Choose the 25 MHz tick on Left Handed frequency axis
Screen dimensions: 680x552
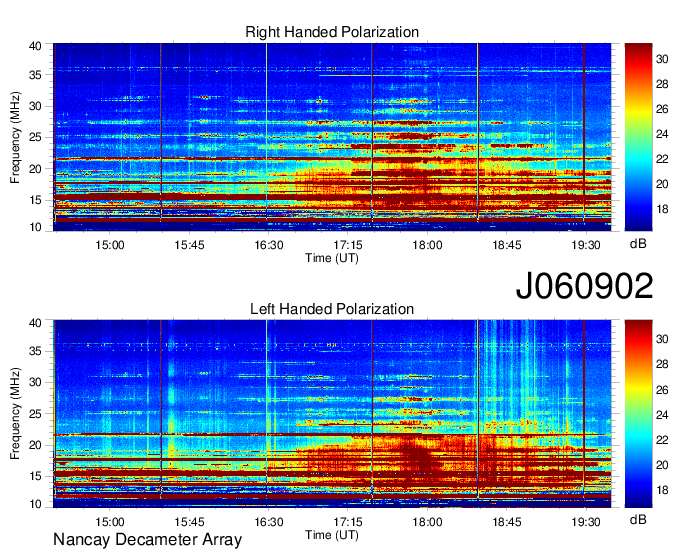[35, 414]
